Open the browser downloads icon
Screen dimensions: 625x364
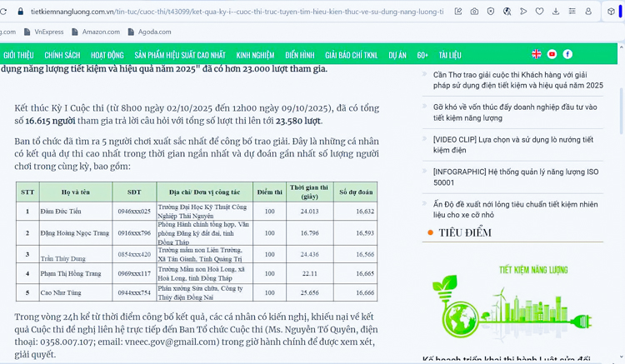(556, 12)
